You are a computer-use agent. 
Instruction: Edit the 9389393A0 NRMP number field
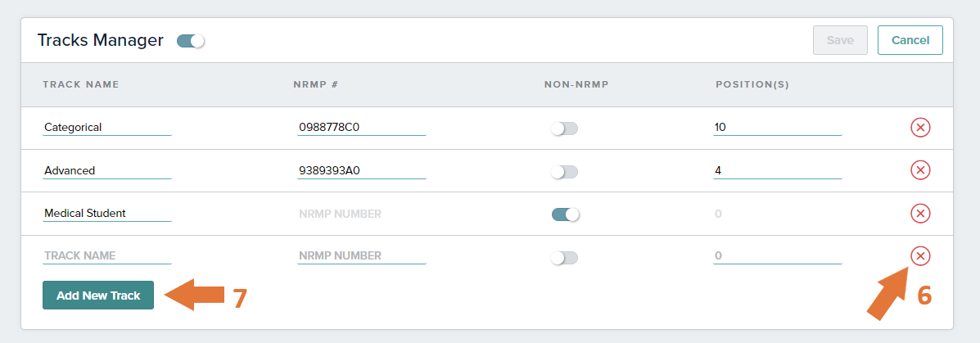point(362,170)
